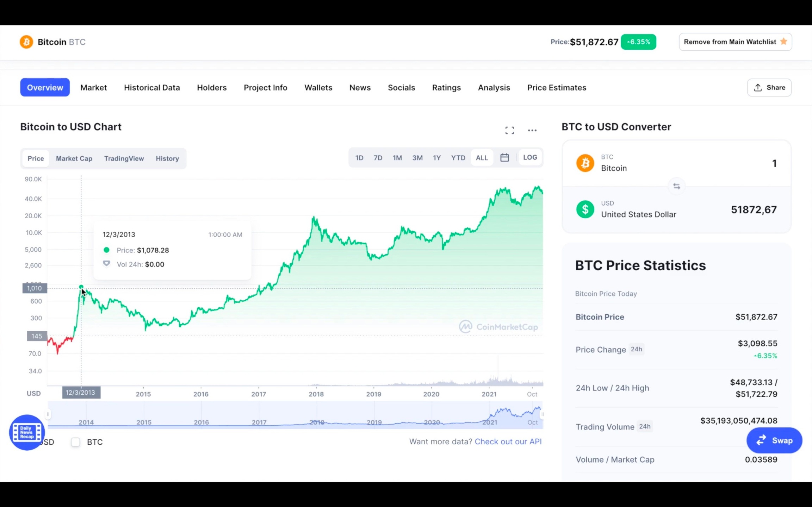The width and height of the screenshot is (812, 507).
Task: Open the Price Estimates tab
Action: pos(556,88)
